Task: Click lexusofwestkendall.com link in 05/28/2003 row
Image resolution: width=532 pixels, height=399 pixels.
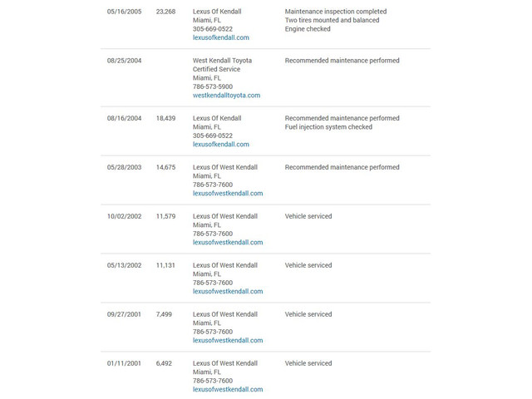Action: tap(228, 194)
